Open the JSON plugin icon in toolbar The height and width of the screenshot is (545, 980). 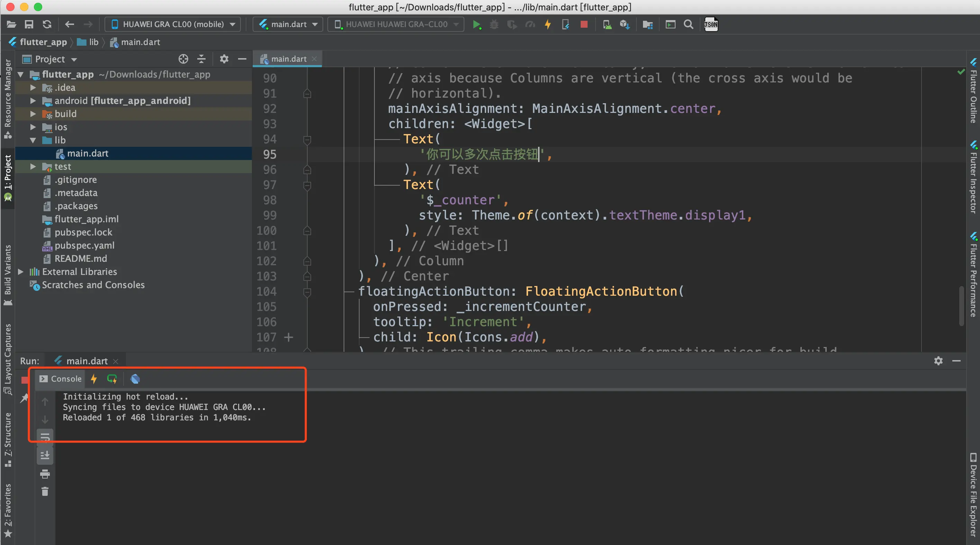point(711,25)
